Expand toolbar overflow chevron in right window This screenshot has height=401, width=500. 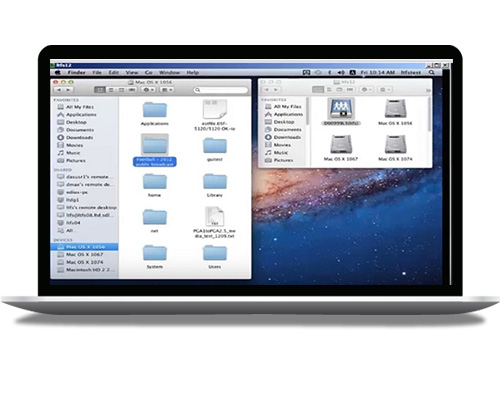pos(428,90)
